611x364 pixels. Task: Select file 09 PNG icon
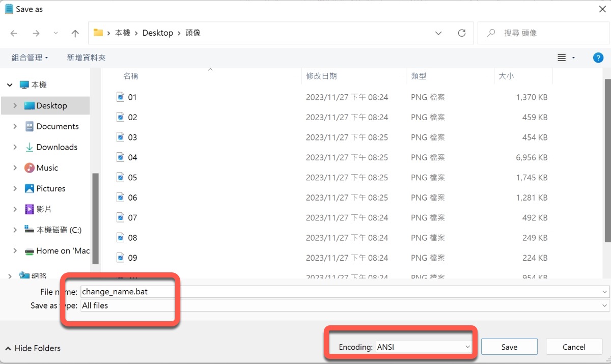121,258
